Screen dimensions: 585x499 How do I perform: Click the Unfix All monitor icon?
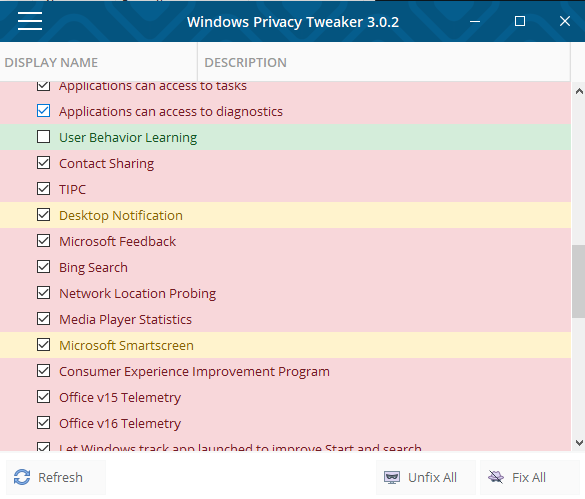coord(392,477)
